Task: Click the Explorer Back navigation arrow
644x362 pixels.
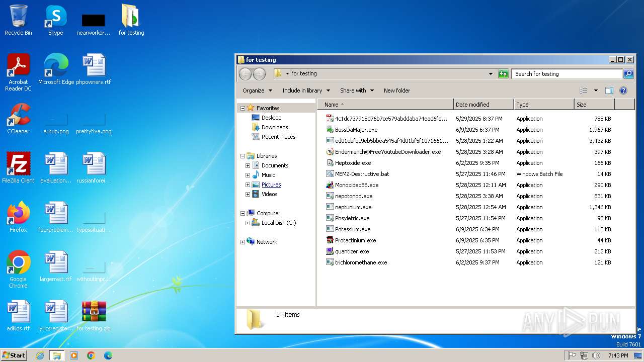Action: 245,74
